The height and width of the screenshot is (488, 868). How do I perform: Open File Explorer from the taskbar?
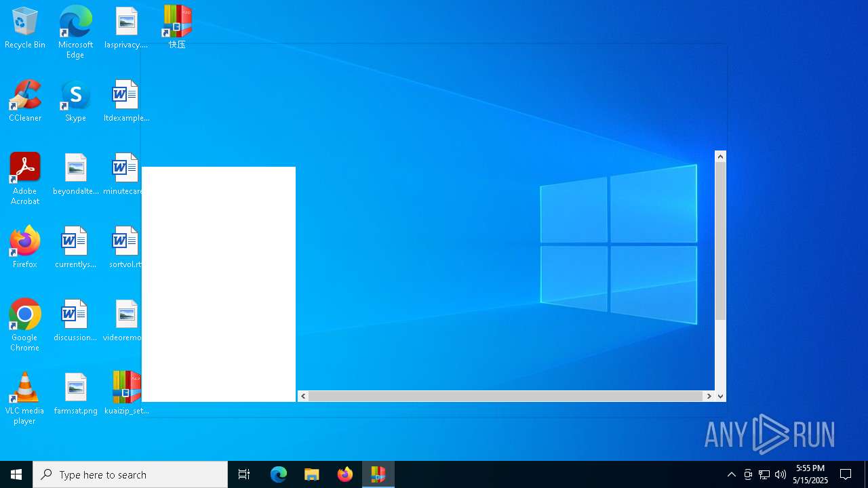[312, 474]
